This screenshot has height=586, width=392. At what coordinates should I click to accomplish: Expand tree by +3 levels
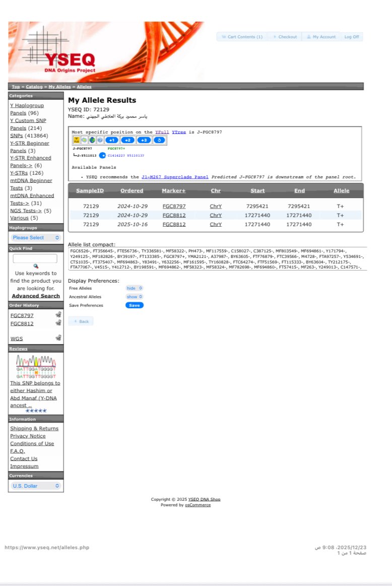point(144,140)
